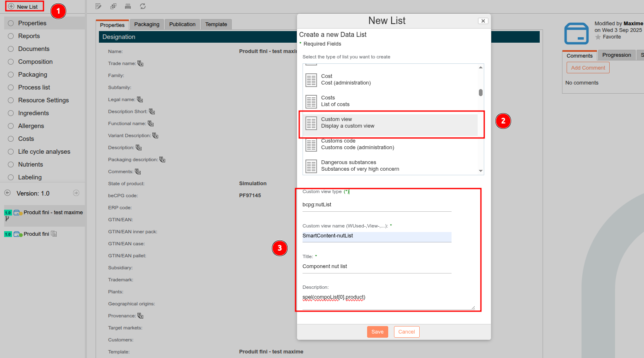Click the Cost list type icon
Viewport: 644px width, 358px height.
(x=311, y=80)
